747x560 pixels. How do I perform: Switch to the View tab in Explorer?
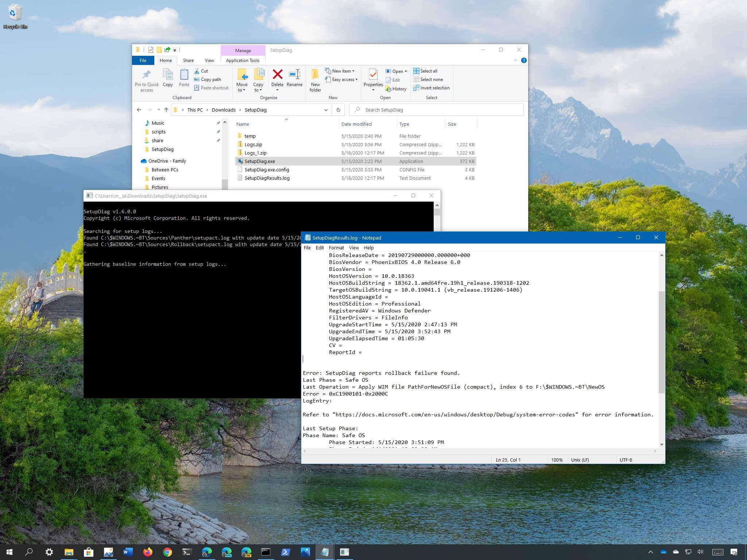pos(209,60)
